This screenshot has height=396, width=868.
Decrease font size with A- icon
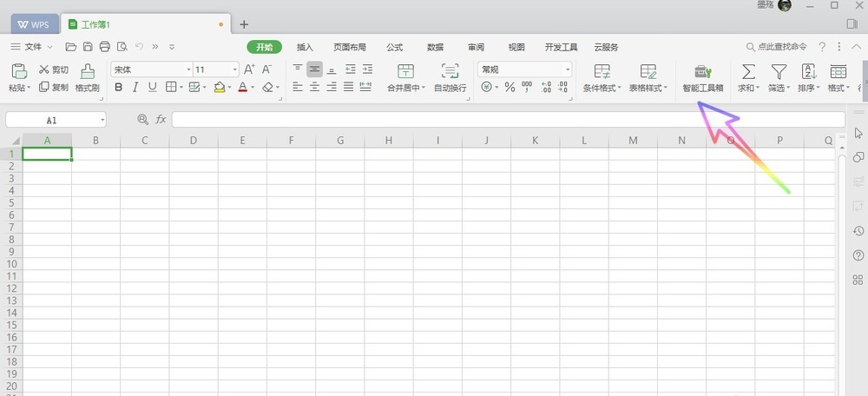(x=266, y=69)
